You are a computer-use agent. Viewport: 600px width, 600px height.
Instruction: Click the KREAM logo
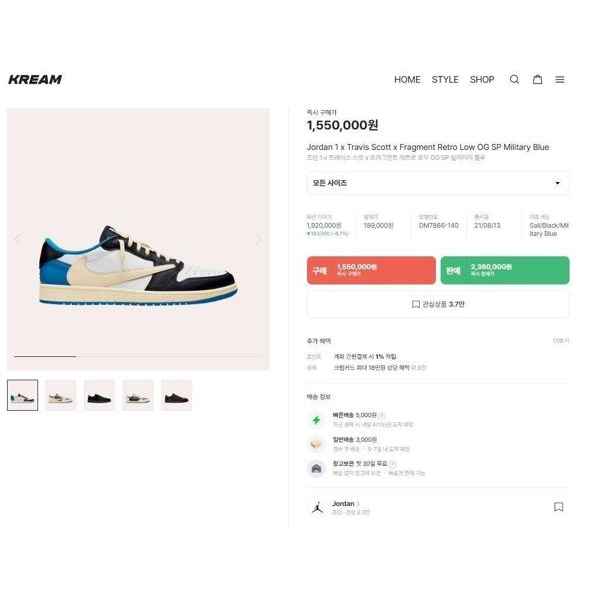click(x=35, y=79)
